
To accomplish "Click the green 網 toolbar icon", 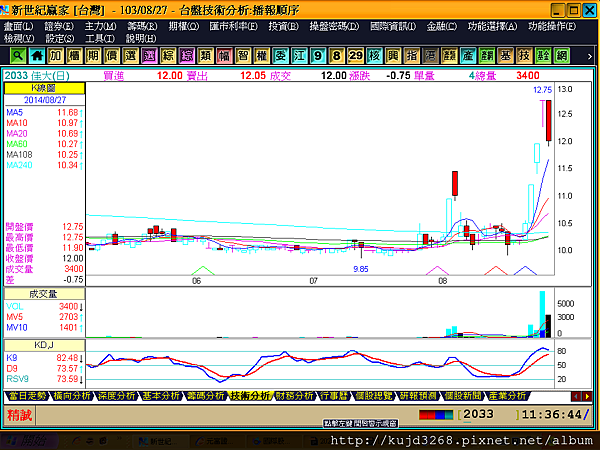I will [562, 56].
